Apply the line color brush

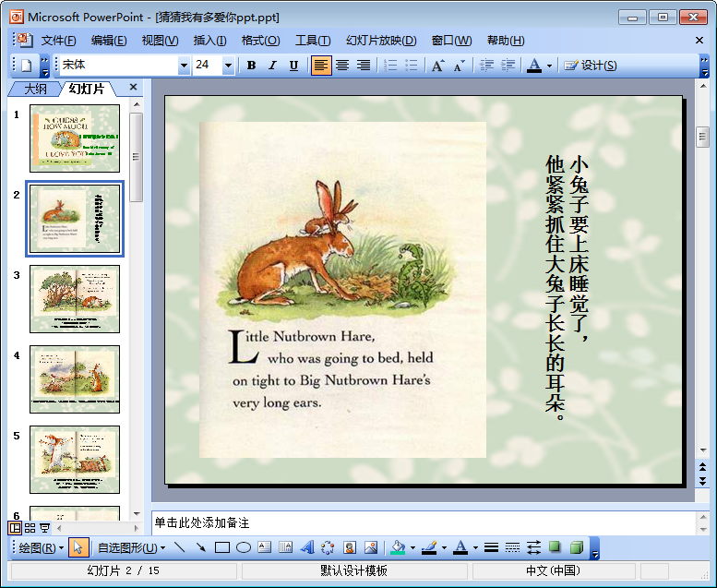pyautogui.click(x=429, y=547)
